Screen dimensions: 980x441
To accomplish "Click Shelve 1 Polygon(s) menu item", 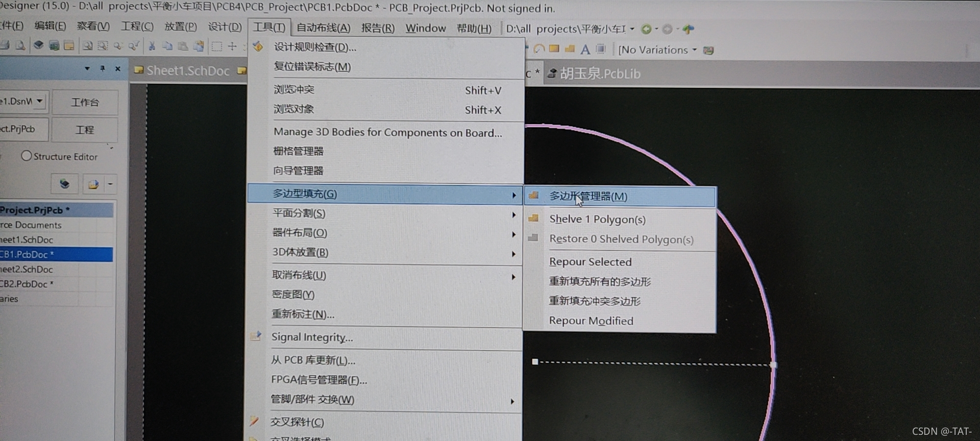I will coord(620,219).
